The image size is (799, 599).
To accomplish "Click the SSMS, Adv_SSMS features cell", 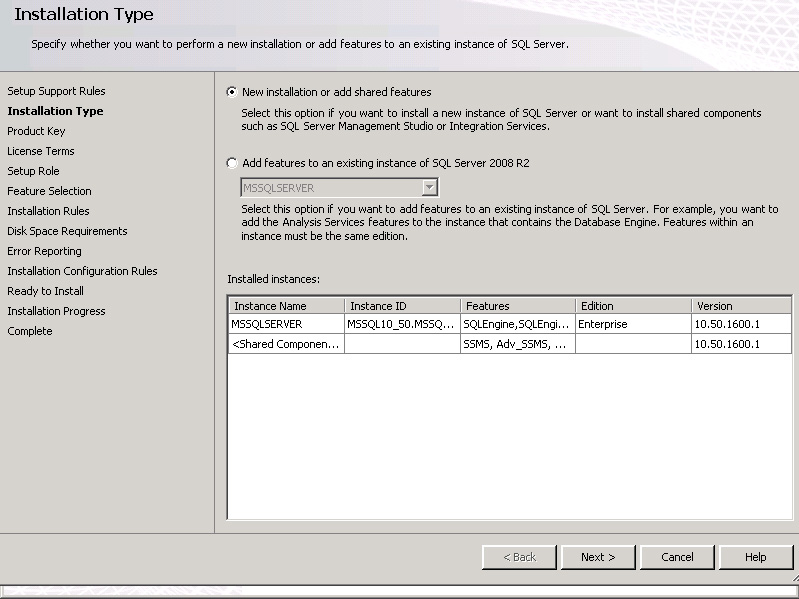I will pyautogui.click(x=518, y=344).
